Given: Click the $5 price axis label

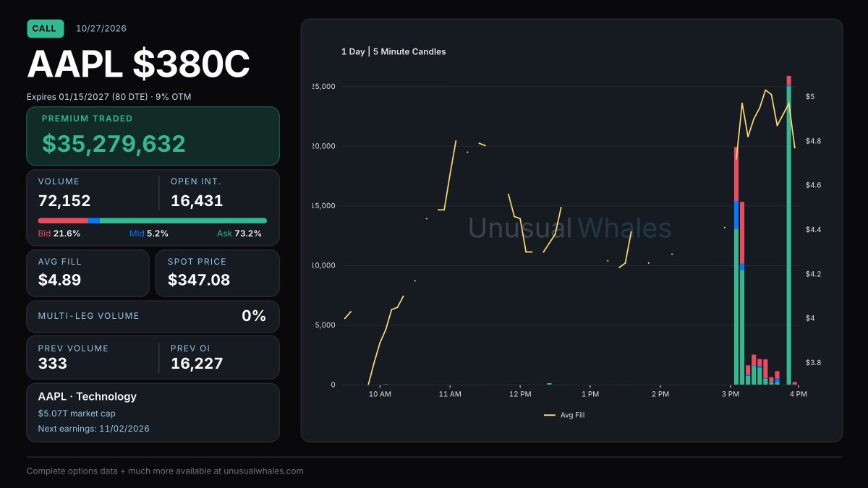Looking at the screenshot, I should point(810,96).
